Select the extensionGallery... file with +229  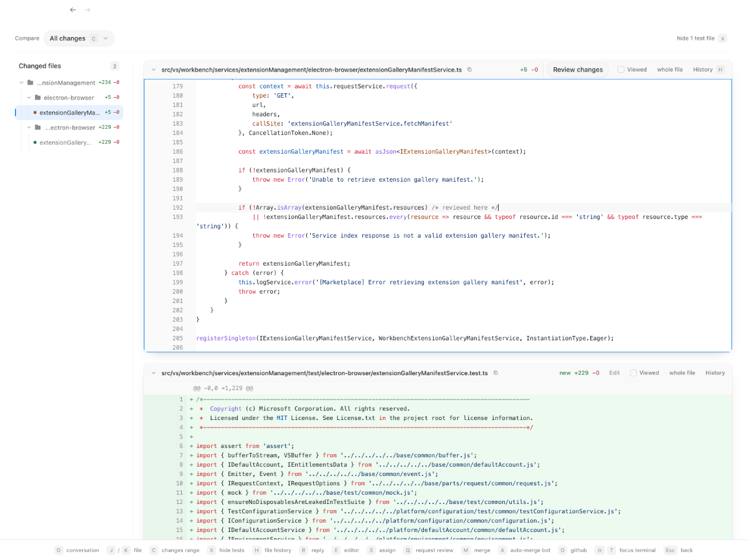(x=69, y=142)
